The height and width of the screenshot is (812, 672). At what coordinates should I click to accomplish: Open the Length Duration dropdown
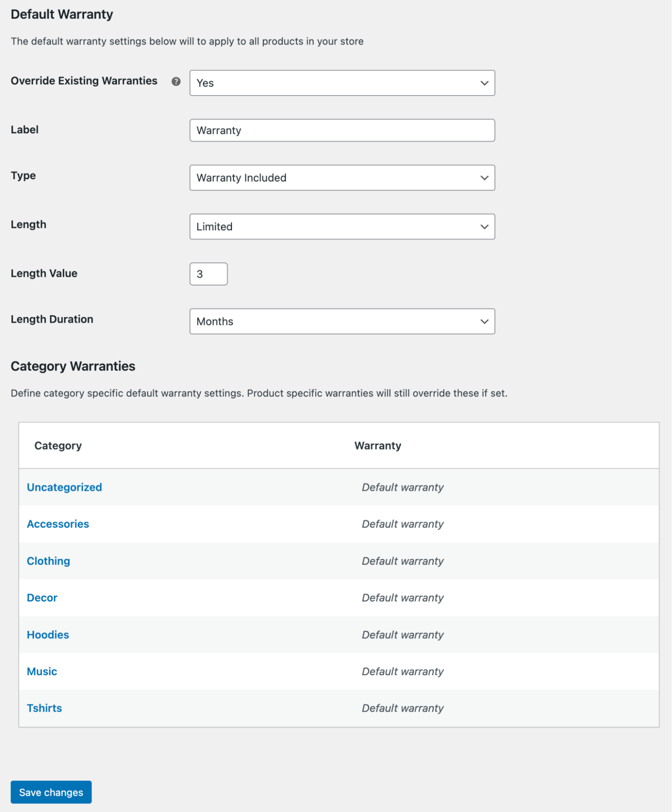[x=342, y=321]
